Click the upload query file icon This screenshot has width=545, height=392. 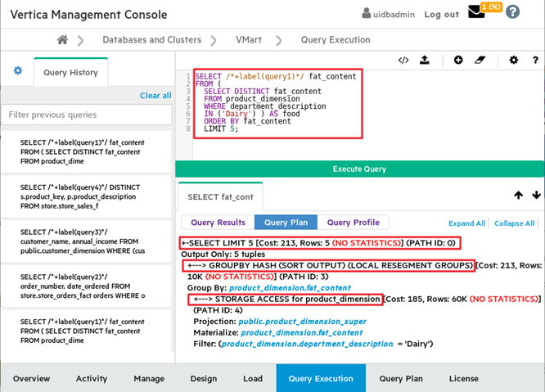click(425, 60)
